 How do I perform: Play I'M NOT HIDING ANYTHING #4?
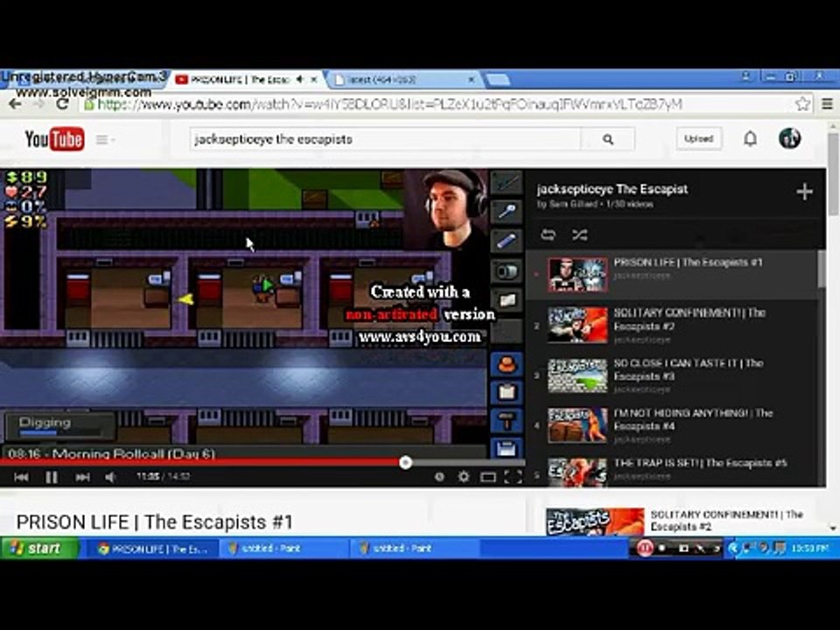pos(673,425)
